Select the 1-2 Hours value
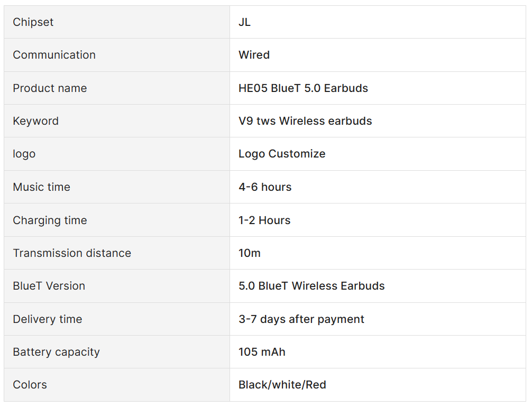Screen dimensions: 532x407 pyautogui.click(x=264, y=220)
